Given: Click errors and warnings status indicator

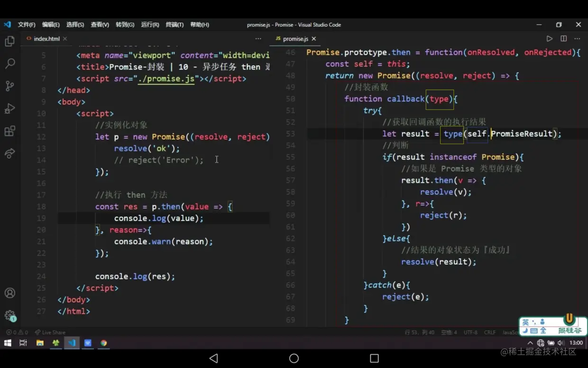Looking at the screenshot, I should (x=17, y=332).
